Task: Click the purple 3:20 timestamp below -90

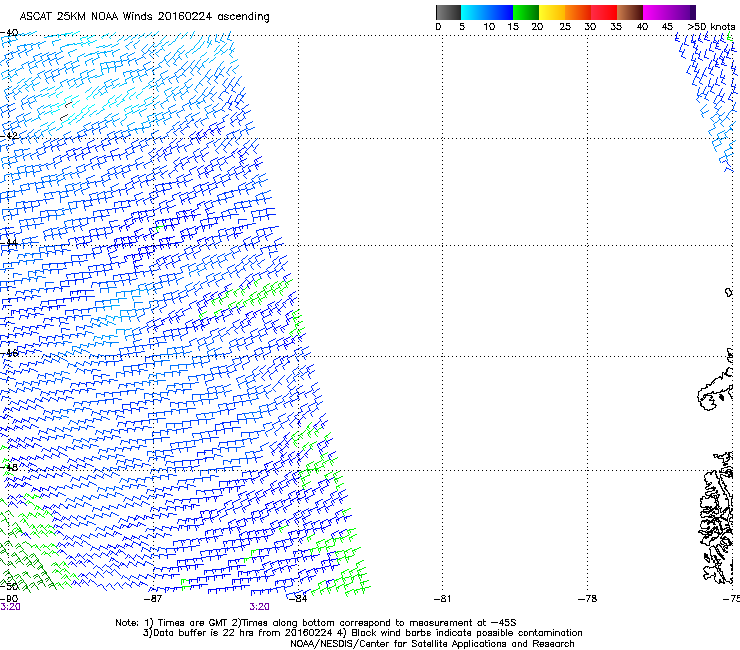Action: tap(10, 607)
